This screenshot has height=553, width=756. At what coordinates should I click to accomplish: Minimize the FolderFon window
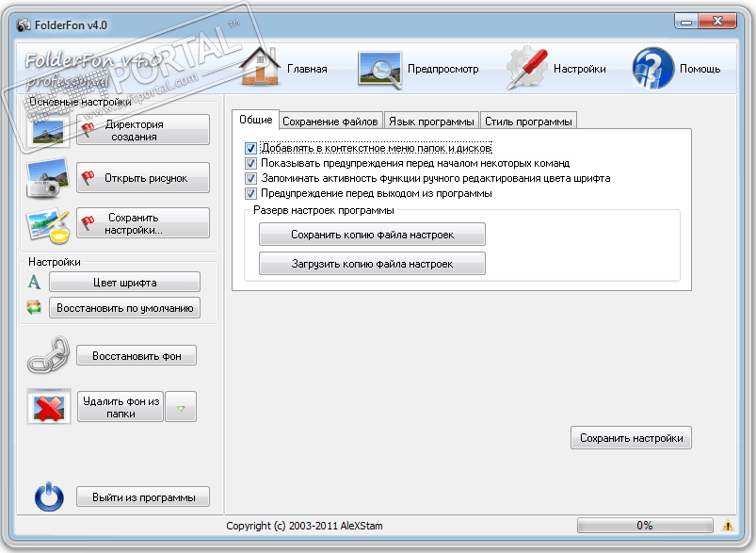pos(686,22)
